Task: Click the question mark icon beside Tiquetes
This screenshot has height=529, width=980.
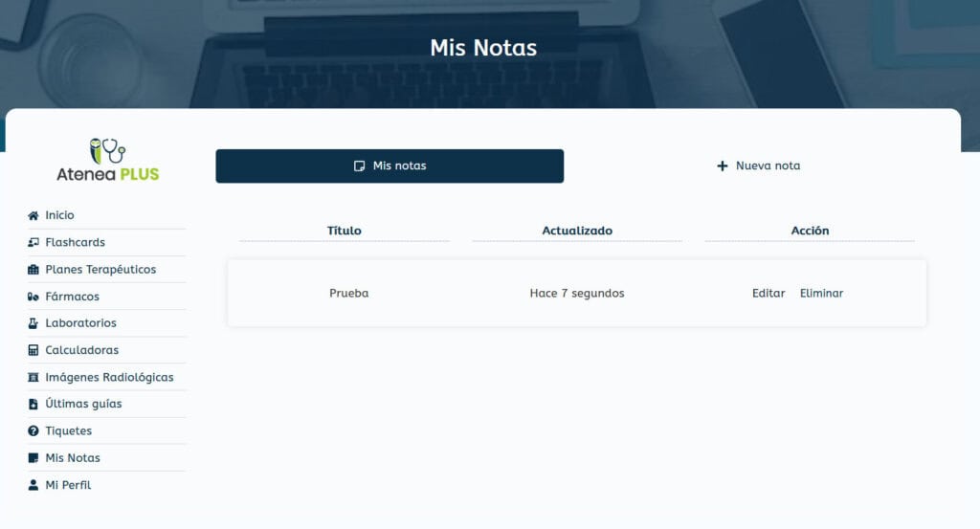Action: 33,431
